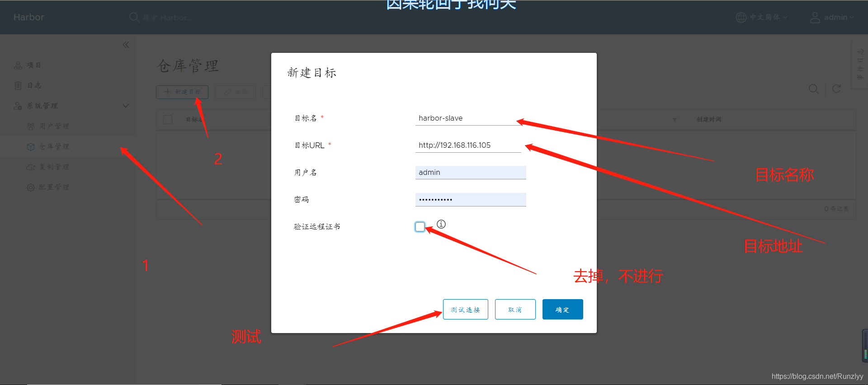Open 项目 in the sidebar
Screen dimensions: 868x385
tap(34, 65)
